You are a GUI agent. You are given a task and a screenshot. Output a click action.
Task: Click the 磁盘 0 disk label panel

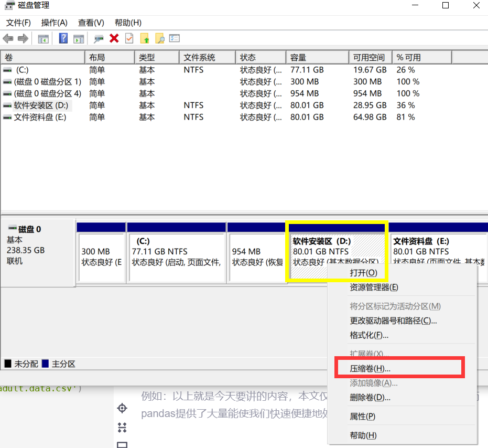click(38, 253)
